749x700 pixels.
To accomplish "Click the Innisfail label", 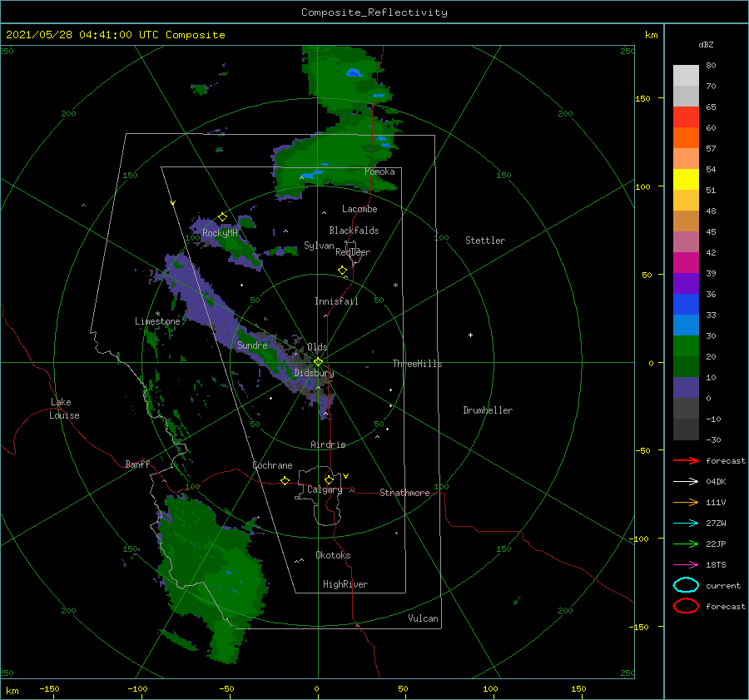I will tap(336, 301).
